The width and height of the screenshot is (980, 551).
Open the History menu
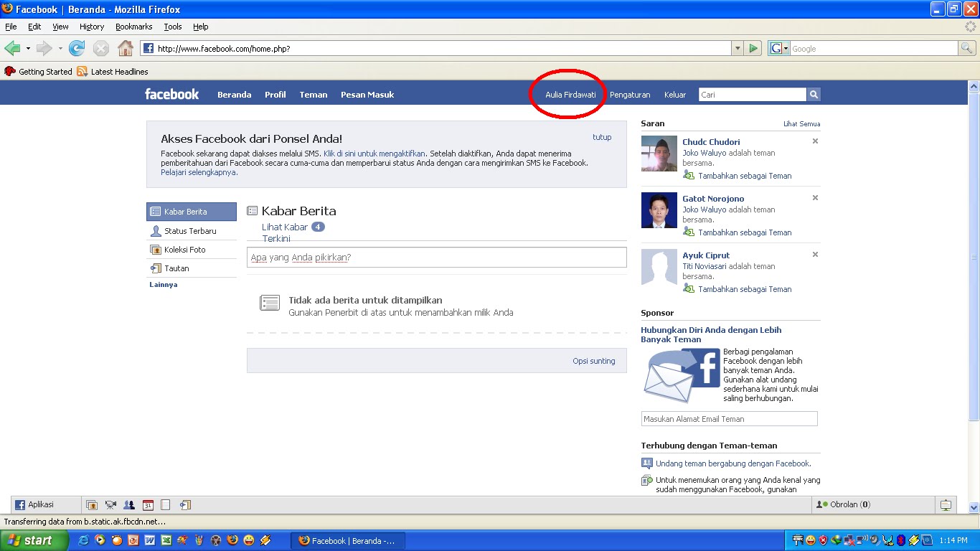click(92, 27)
